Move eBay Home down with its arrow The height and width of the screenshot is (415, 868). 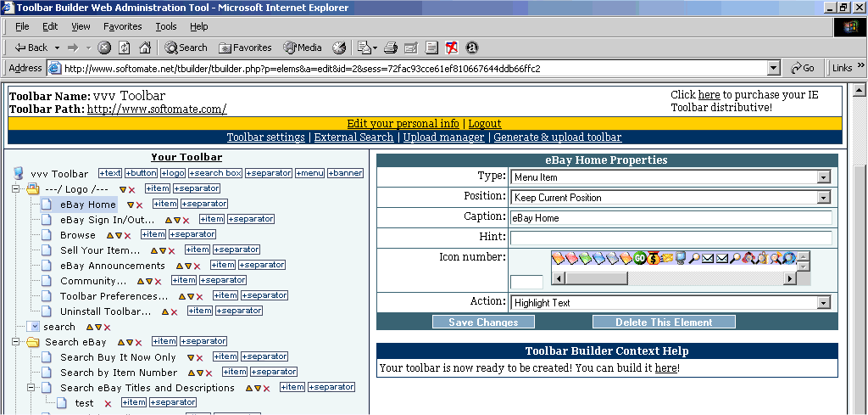point(131,205)
